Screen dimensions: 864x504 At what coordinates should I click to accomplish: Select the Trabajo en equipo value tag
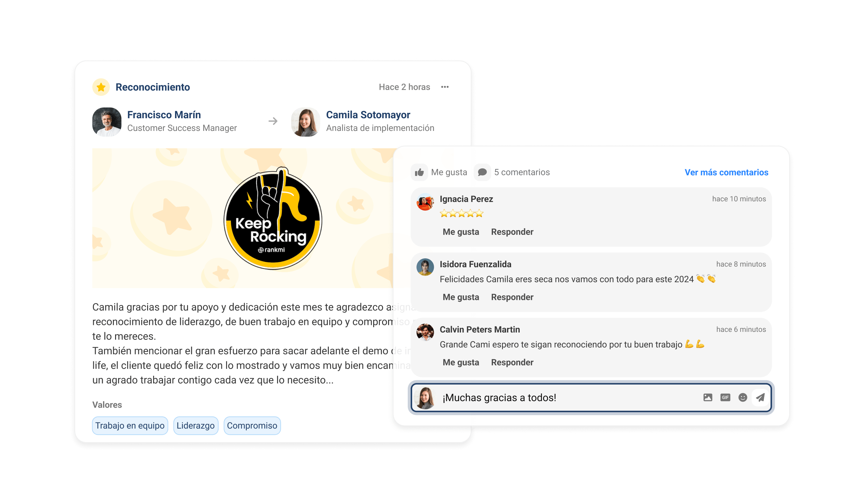click(130, 425)
